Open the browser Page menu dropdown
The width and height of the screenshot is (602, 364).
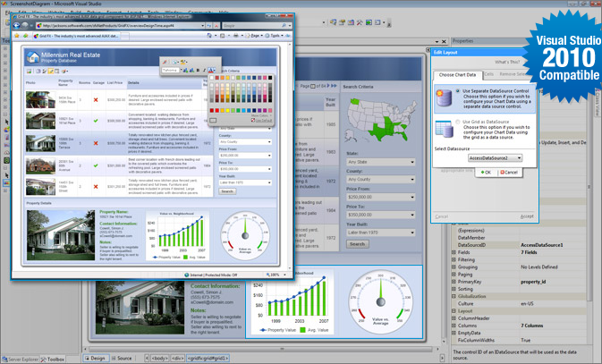click(255, 36)
